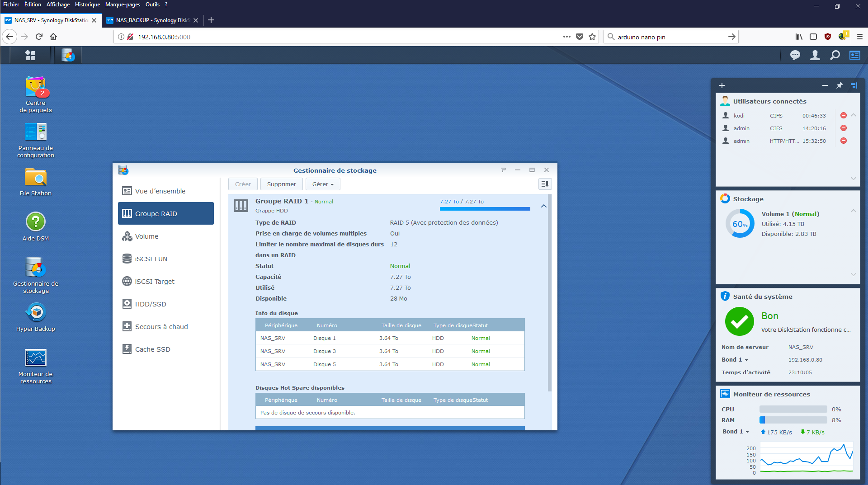Go to the Firefox home page

[53, 37]
